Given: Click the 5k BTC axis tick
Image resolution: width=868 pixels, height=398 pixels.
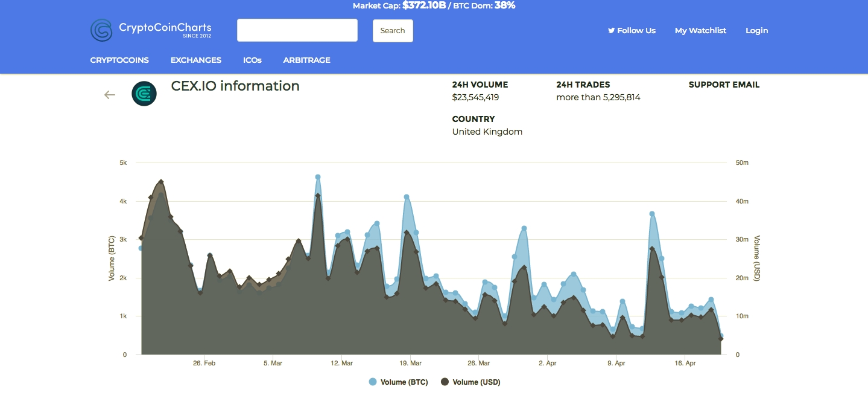Looking at the screenshot, I should coord(123,163).
